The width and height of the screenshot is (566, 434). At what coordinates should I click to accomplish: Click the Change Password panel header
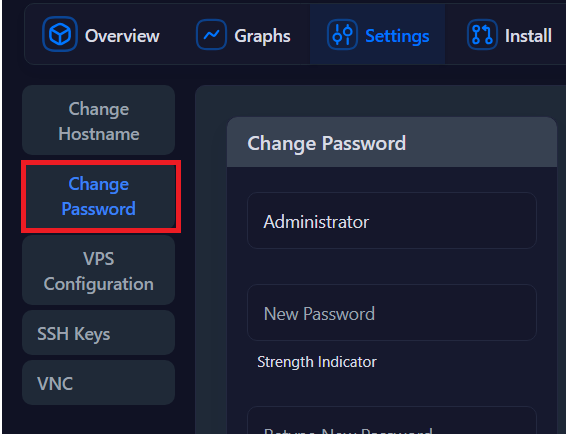click(x=392, y=142)
